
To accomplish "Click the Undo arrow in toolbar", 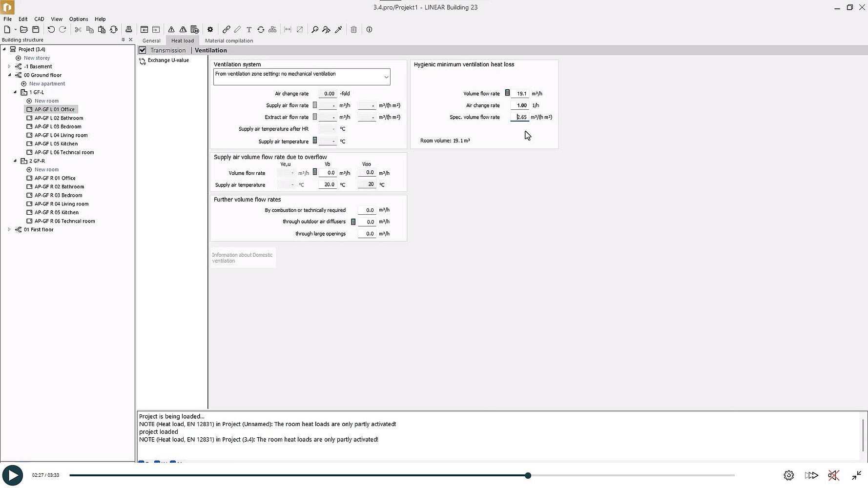I will (x=51, y=30).
